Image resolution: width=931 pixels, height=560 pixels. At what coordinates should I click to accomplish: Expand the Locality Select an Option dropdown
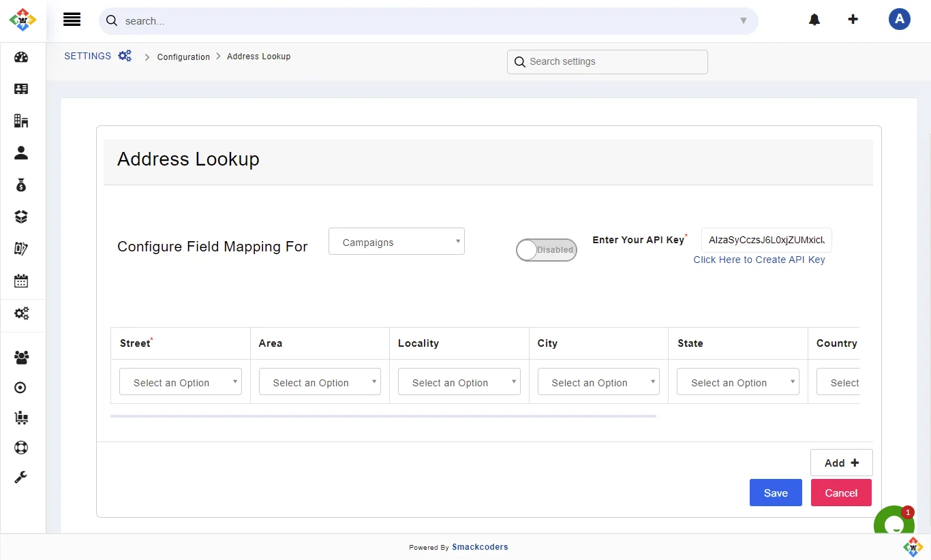(x=459, y=382)
